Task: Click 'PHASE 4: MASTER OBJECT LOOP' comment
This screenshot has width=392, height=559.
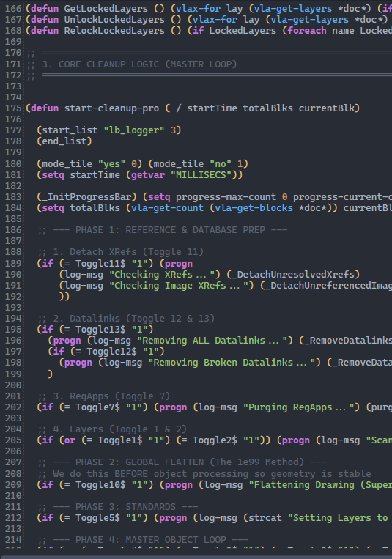Action: pyautogui.click(x=150, y=540)
